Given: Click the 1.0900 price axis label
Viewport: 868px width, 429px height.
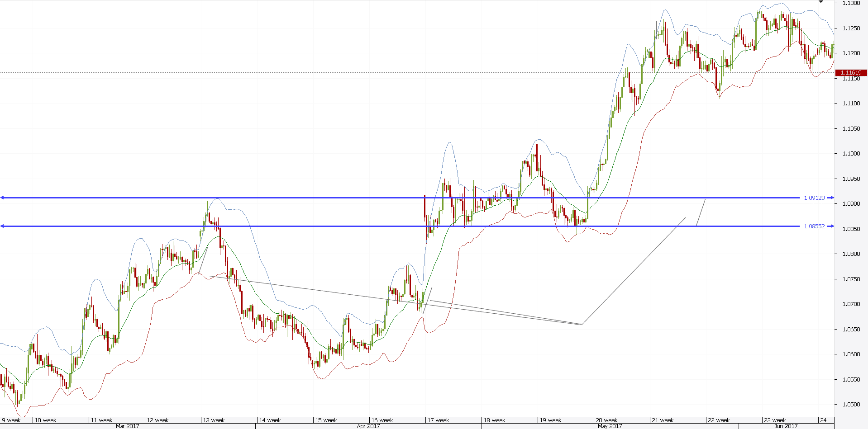Looking at the screenshot, I should tap(851, 204).
